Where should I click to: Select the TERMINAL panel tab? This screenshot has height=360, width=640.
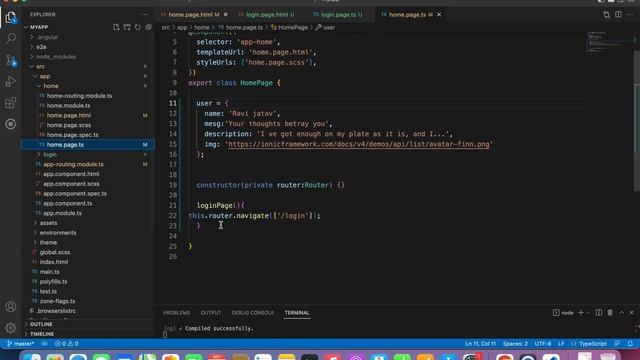pos(297,313)
